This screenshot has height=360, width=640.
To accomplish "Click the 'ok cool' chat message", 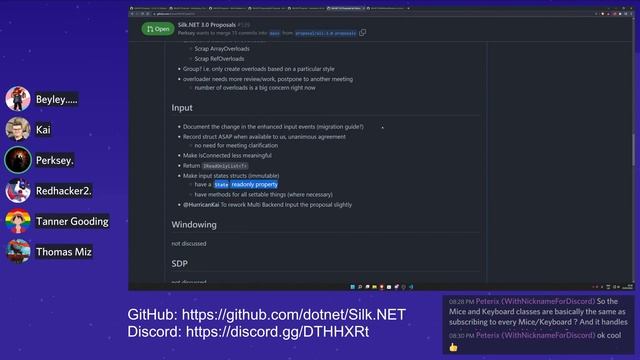I will click(x=609, y=336).
